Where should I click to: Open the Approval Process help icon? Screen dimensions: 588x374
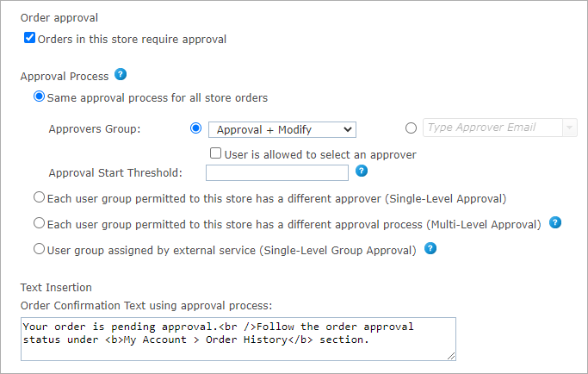tap(121, 75)
